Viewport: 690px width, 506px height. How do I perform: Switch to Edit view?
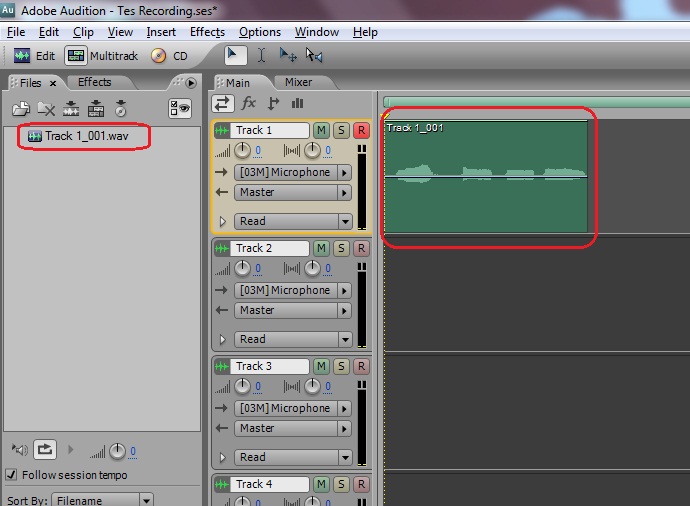coord(34,56)
